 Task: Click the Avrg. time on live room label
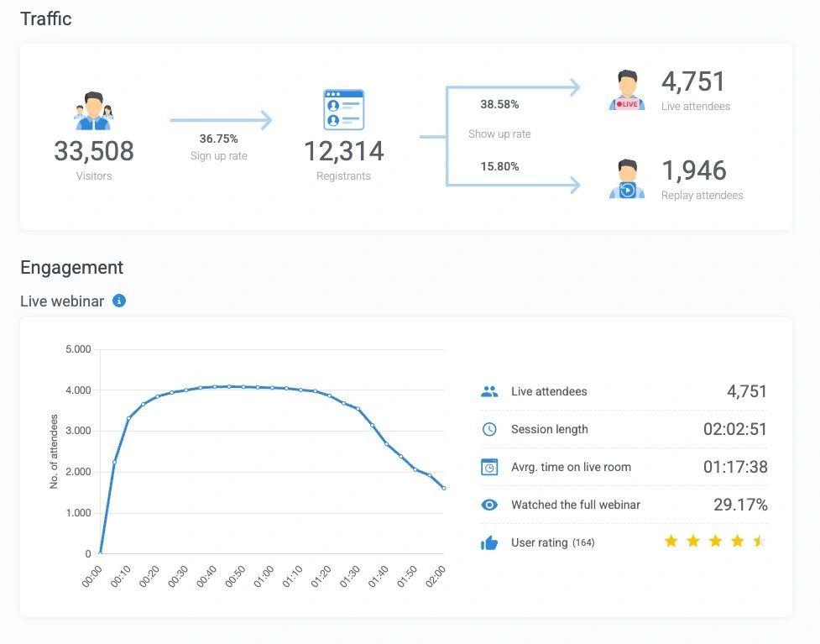pos(571,467)
